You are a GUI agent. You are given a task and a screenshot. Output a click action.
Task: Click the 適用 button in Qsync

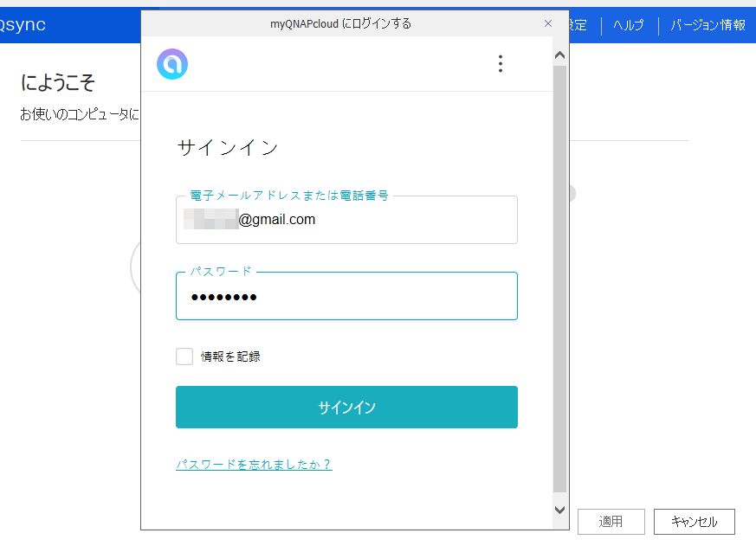[x=611, y=522]
